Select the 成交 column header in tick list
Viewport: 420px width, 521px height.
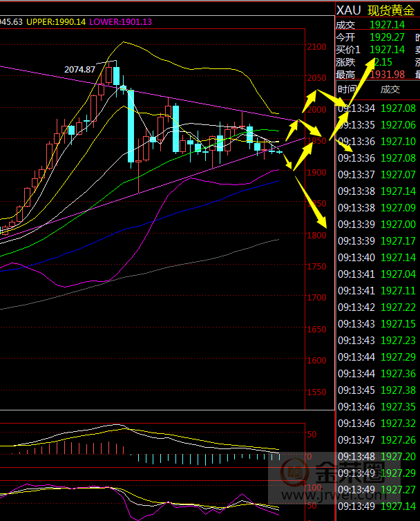390,89
